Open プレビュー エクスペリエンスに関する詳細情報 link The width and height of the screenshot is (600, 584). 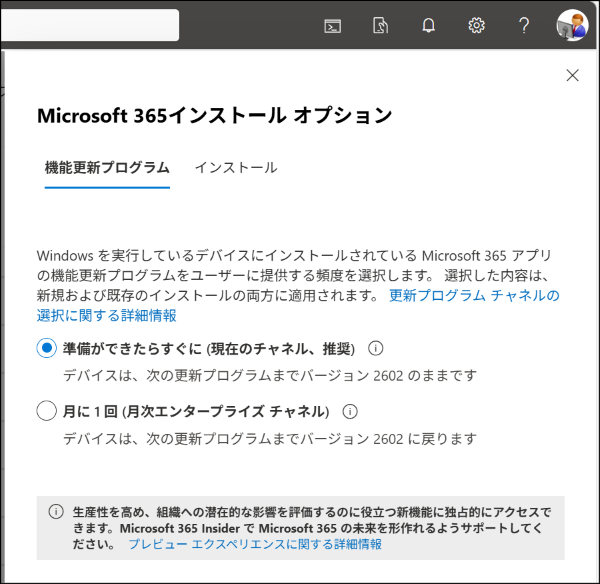tap(254, 544)
